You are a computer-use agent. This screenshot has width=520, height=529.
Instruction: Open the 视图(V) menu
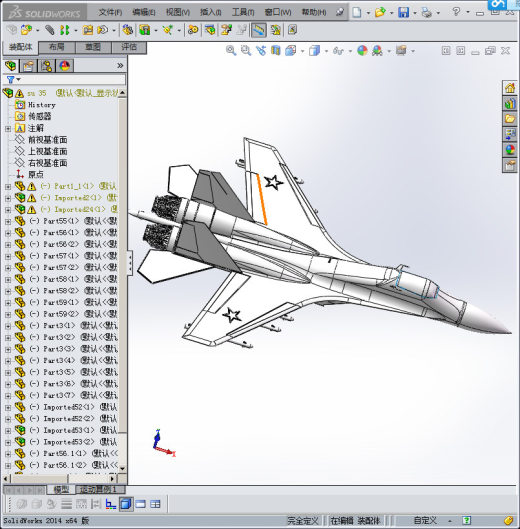click(178, 12)
